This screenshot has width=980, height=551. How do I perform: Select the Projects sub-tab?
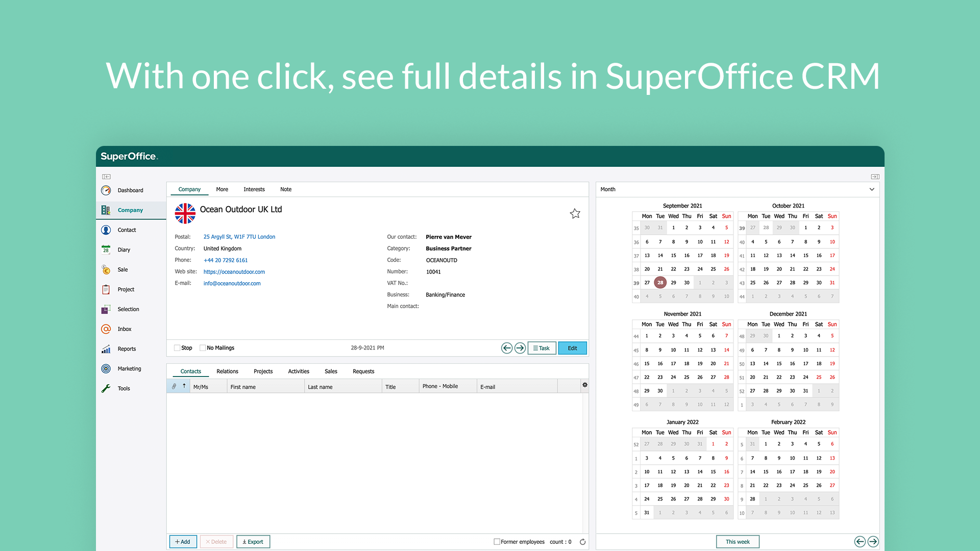tap(263, 371)
